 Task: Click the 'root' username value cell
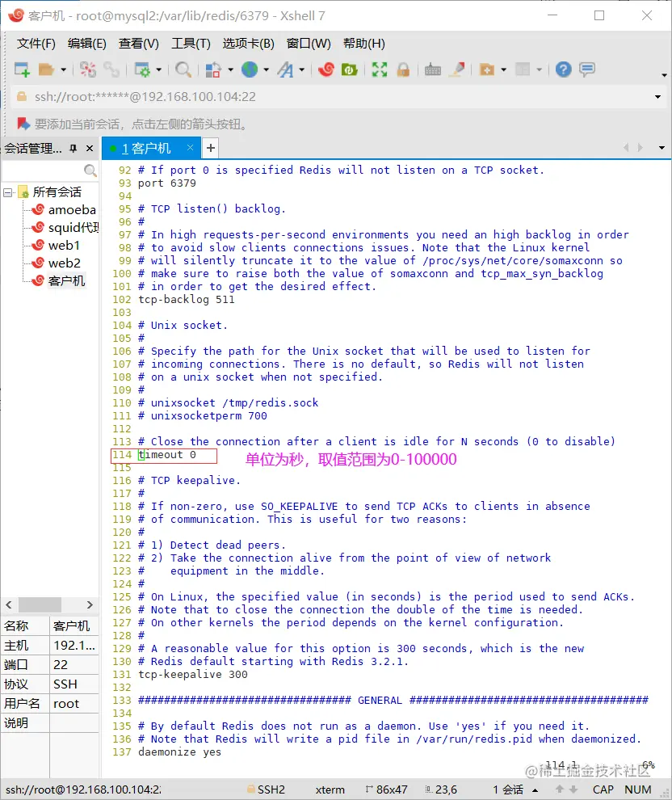pyautogui.click(x=74, y=704)
